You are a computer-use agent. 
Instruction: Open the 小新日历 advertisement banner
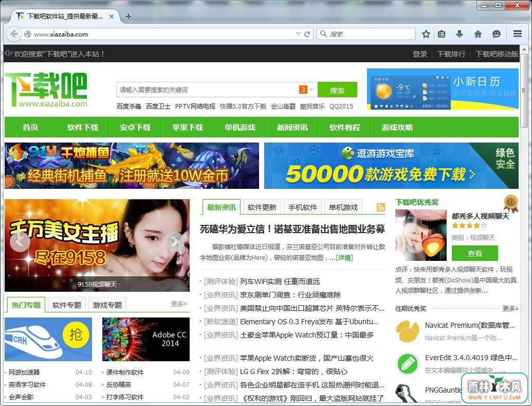pyautogui.click(x=443, y=89)
